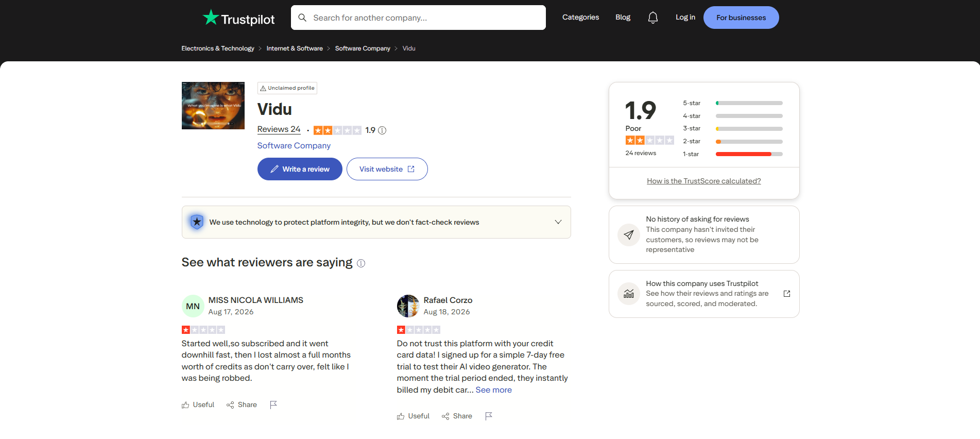Screen dimensions: 980x439
Task: Filter by the 4-star rating bar
Action: tap(733, 116)
